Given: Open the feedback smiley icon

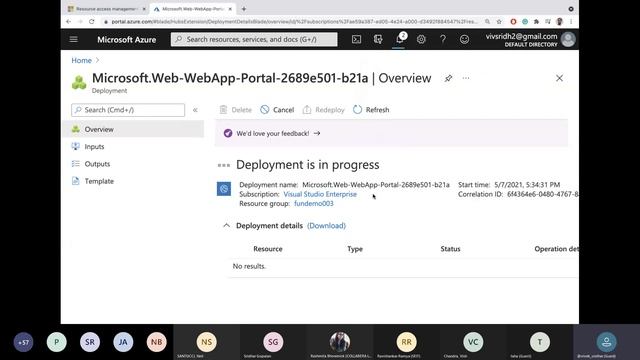Looking at the screenshot, I should (x=464, y=39).
